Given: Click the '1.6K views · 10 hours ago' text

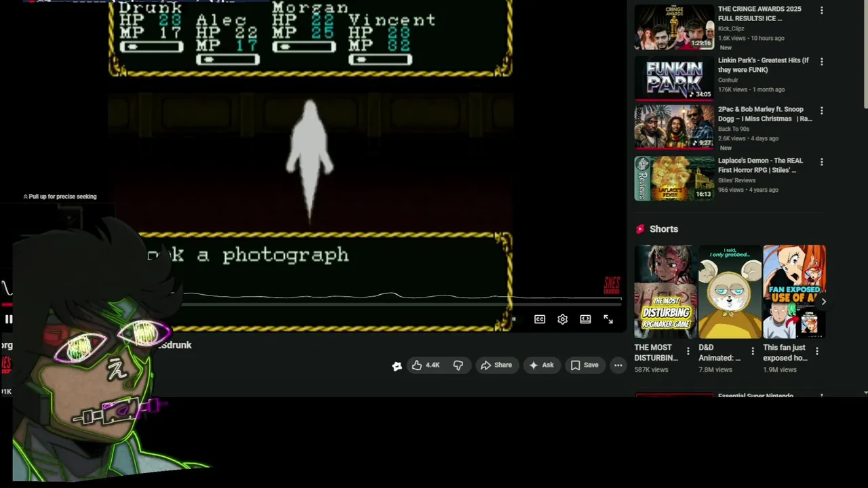Looking at the screenshot, I should [x=751, y=38].
